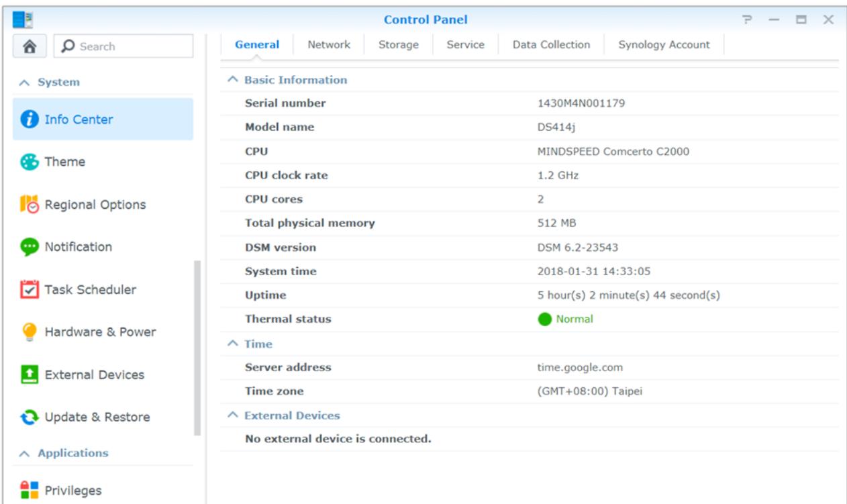Screen dimensions: 847x504
Task: Open the Synology Account tab
Action: (664, 45)
